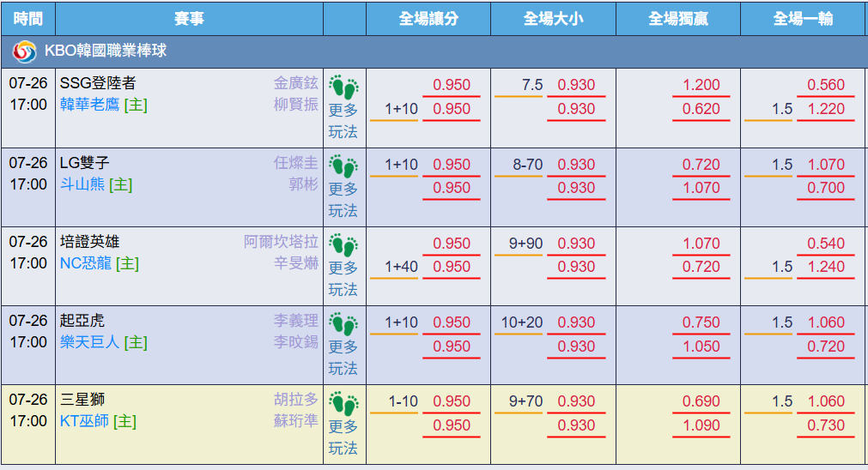The height and width of the screenshot is (470, 868).
Task: Open footprint icon for 三星獅 match
Action: point(343,404)
